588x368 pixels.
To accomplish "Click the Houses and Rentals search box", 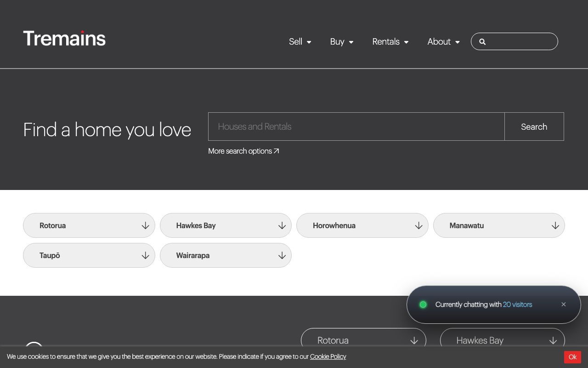I will tap(356, 126).
